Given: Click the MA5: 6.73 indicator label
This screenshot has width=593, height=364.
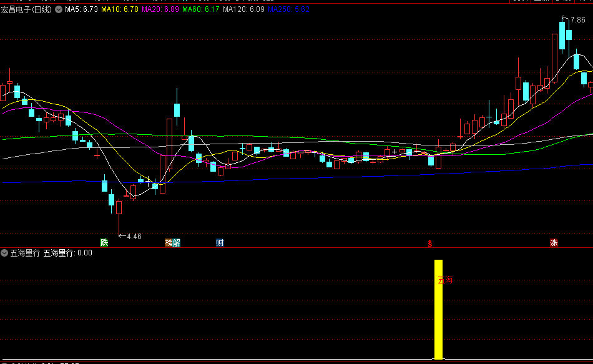Looking at the screenshot, I should [x=81, y=9].
